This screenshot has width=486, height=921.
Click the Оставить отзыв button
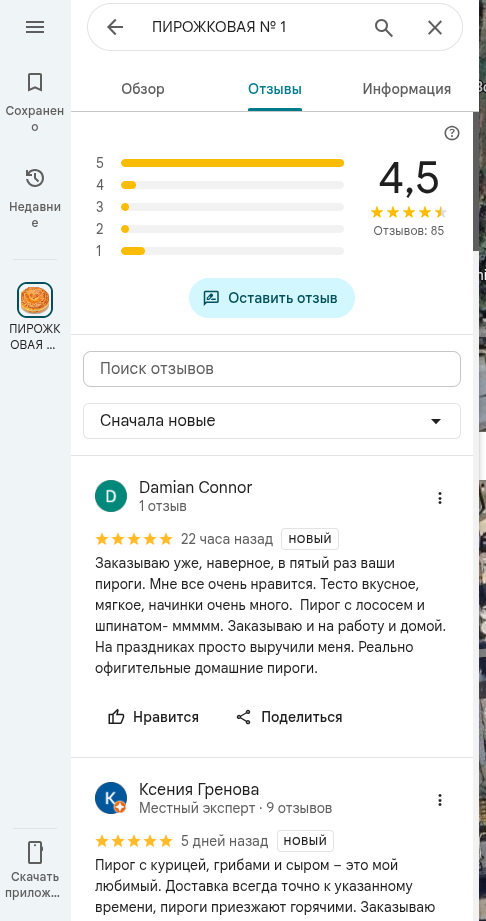tap(272, 298)
